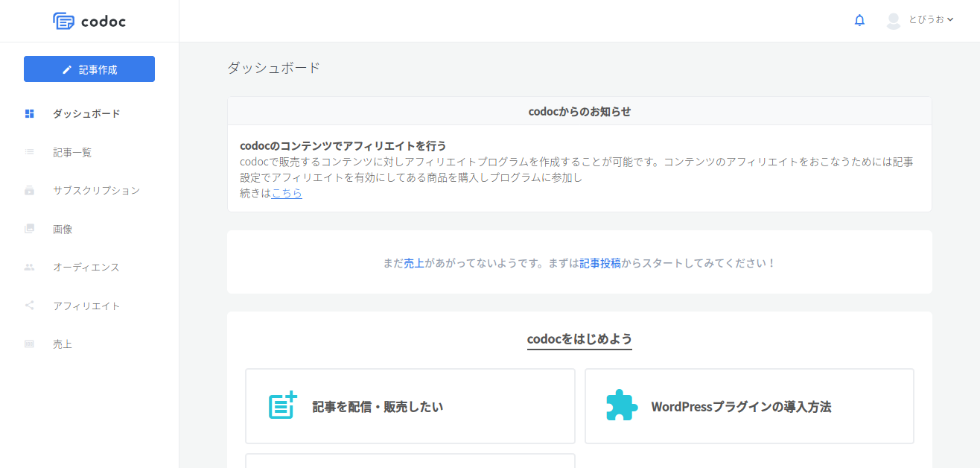Open サブスクリプション in the sidebar

[x=96, y=191]
